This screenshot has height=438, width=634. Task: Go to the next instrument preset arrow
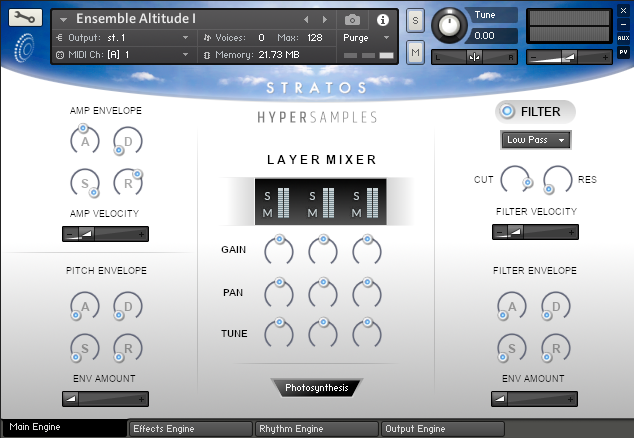pos(325,19)
